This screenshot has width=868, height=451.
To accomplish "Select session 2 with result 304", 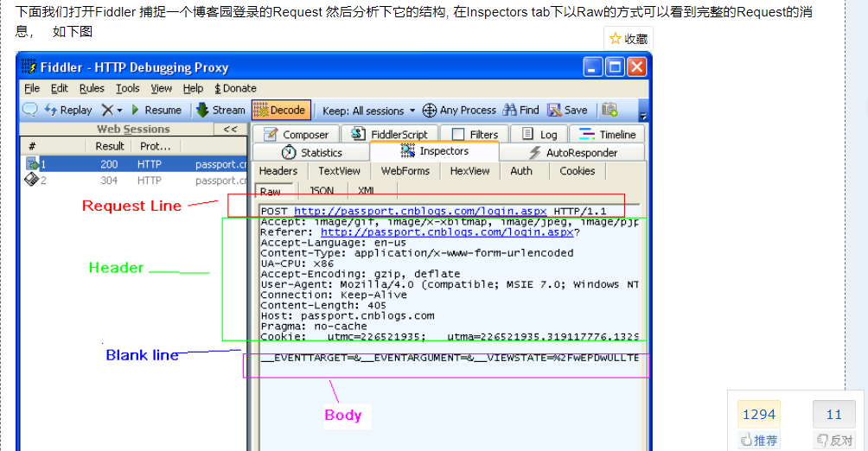I will click(133, 181).
